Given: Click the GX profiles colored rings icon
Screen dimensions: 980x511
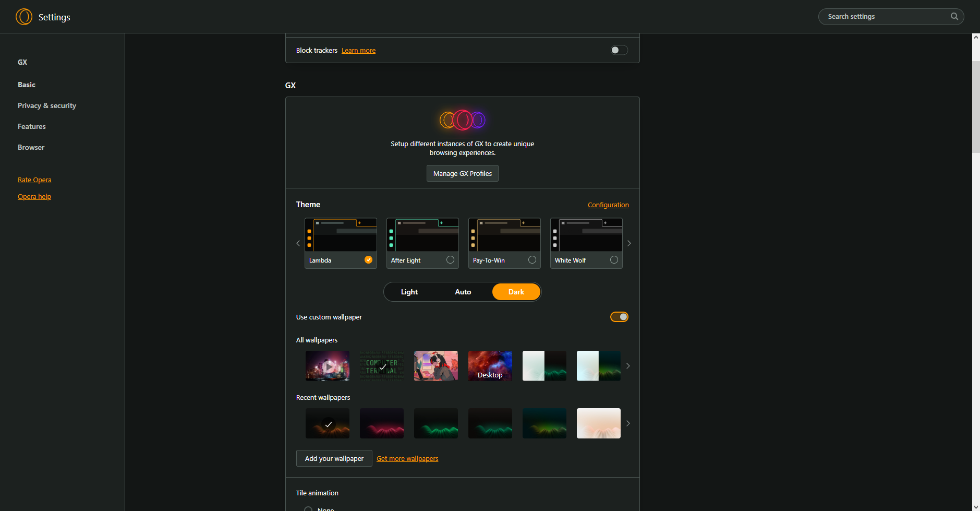Looking at the screenshot, I should tap(463, 120).
